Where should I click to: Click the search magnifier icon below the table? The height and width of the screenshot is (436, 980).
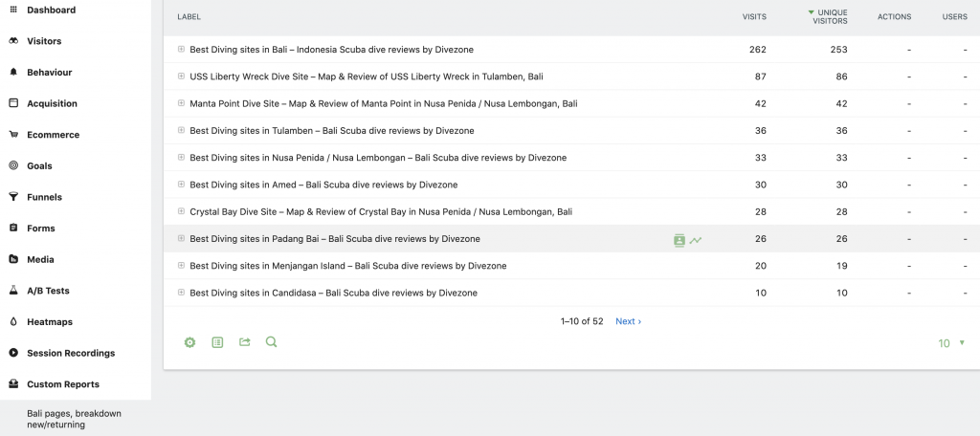tap(271, 341)
